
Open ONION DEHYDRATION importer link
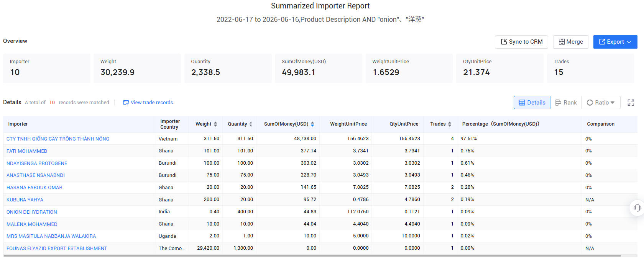coord(32,212)
